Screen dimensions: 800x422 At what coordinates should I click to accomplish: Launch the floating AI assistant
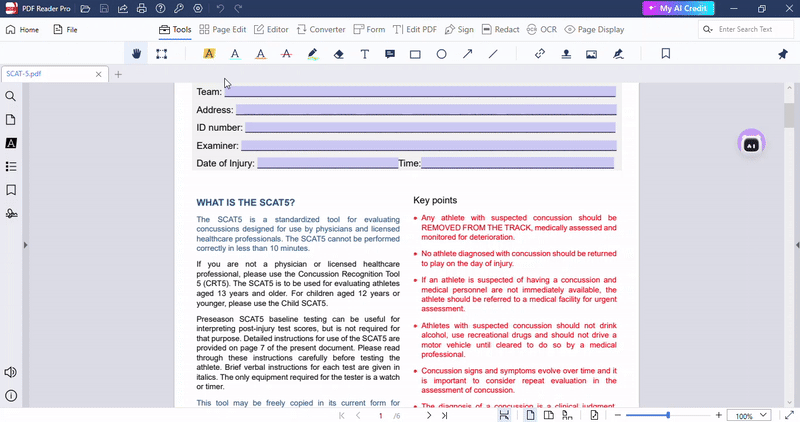[751, 143]
